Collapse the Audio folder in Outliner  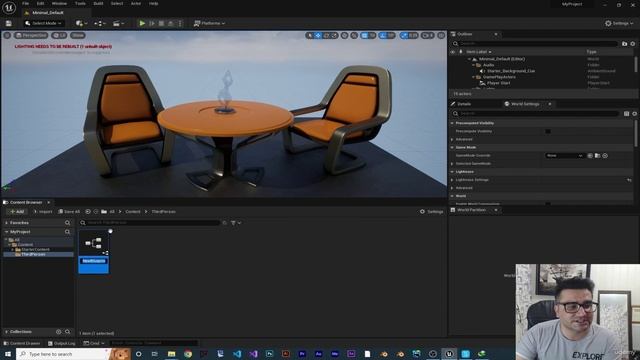(474, 65)
